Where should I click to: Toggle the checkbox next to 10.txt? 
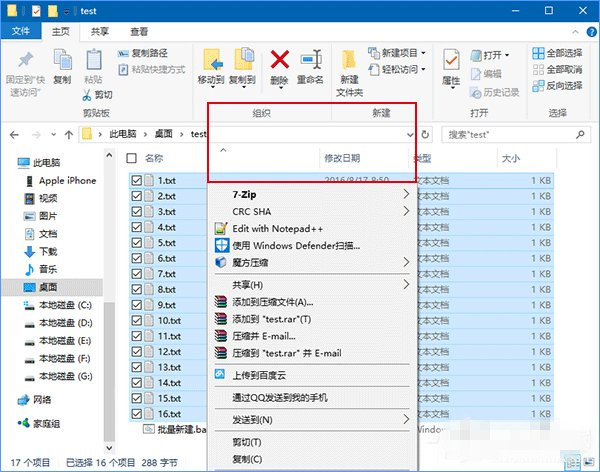[x=136, y=321]
